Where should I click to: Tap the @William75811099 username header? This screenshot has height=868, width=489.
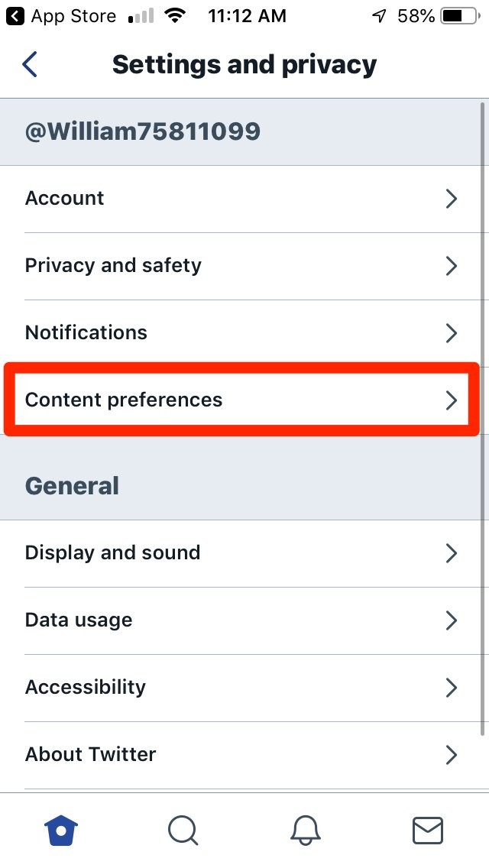coord(143,132)
